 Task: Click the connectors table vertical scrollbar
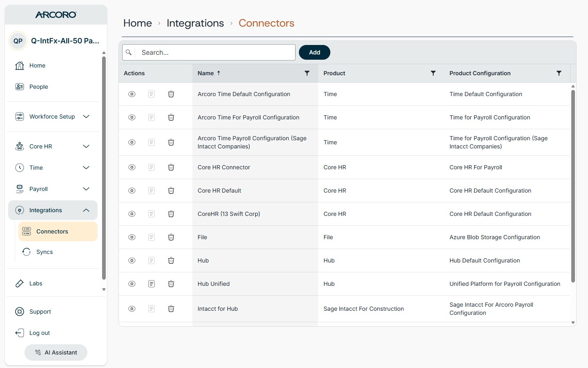pos(573,186)
